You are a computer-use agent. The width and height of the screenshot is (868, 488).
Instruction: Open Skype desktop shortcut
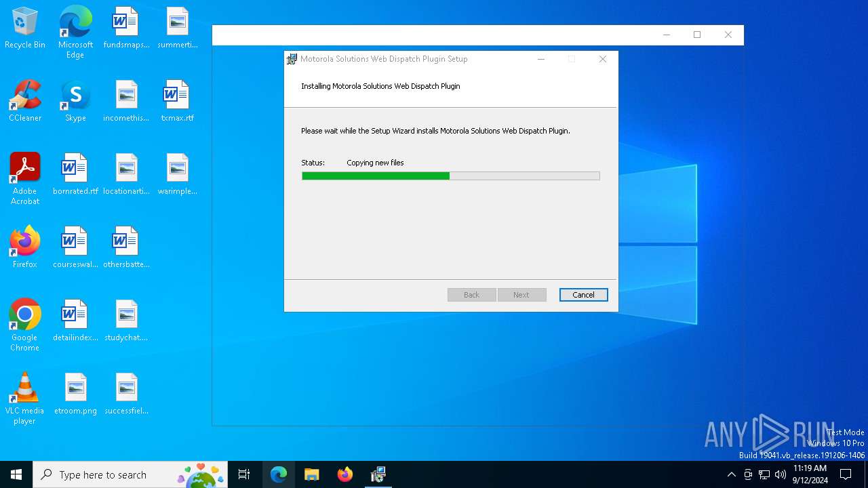[x=75, y=102]
